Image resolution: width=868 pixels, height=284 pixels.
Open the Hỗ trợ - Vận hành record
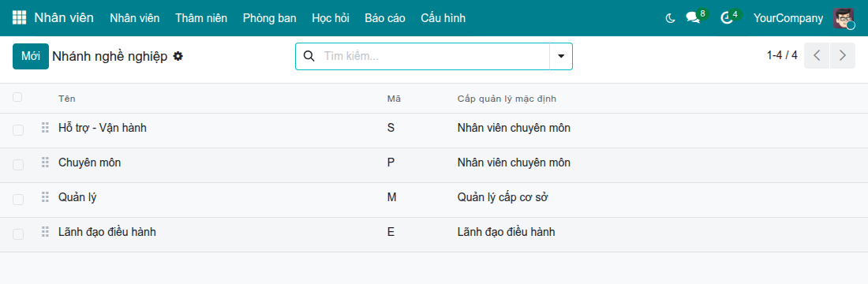point(103,128)
